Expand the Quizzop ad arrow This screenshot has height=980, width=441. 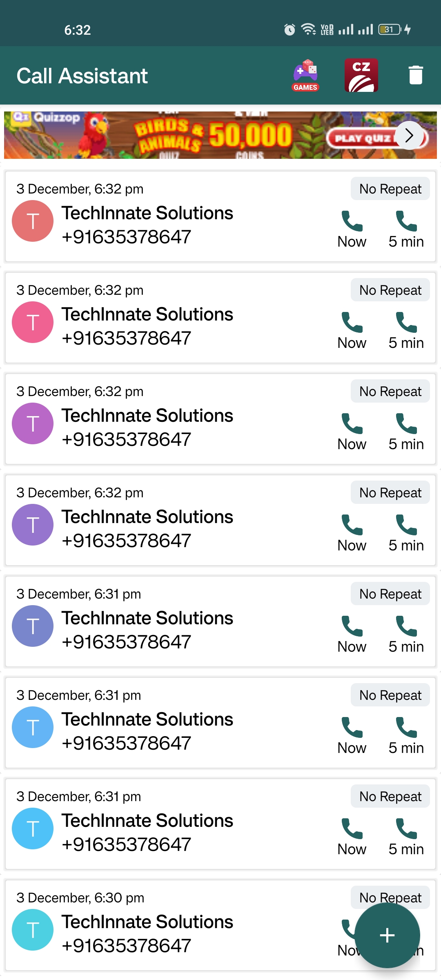pyautogui.click(x=409, y=136)
